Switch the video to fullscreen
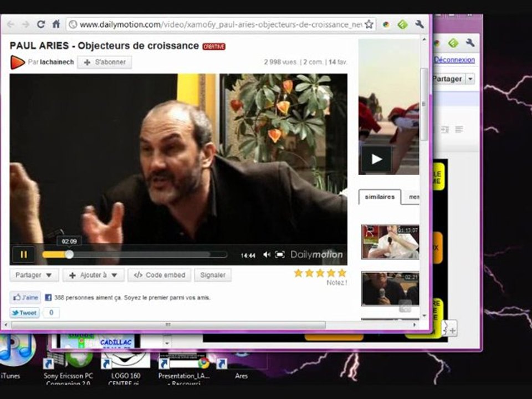The width and height of the screenshot is (532, 399). pos(280,254)
